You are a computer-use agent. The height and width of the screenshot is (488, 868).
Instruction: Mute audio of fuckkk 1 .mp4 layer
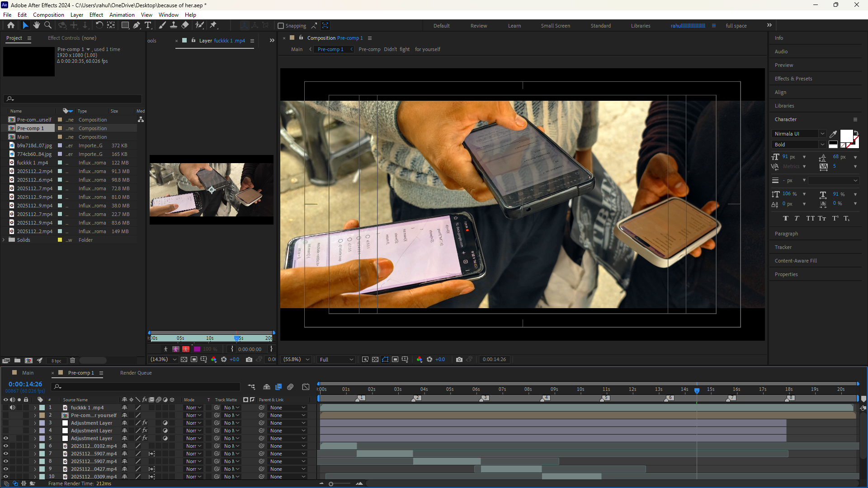pos(12,408)
